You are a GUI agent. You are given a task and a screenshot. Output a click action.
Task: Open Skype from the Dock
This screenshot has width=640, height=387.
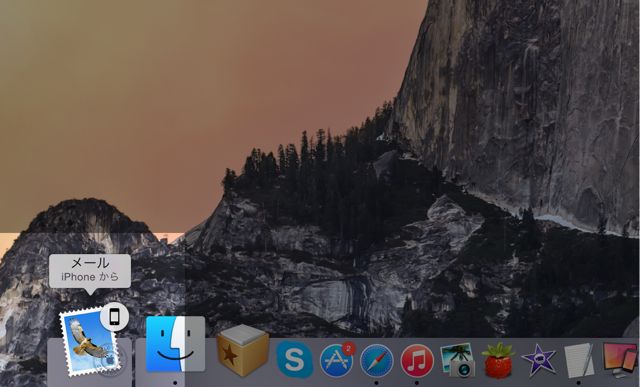pyautogui.click(x=295, y=360)
